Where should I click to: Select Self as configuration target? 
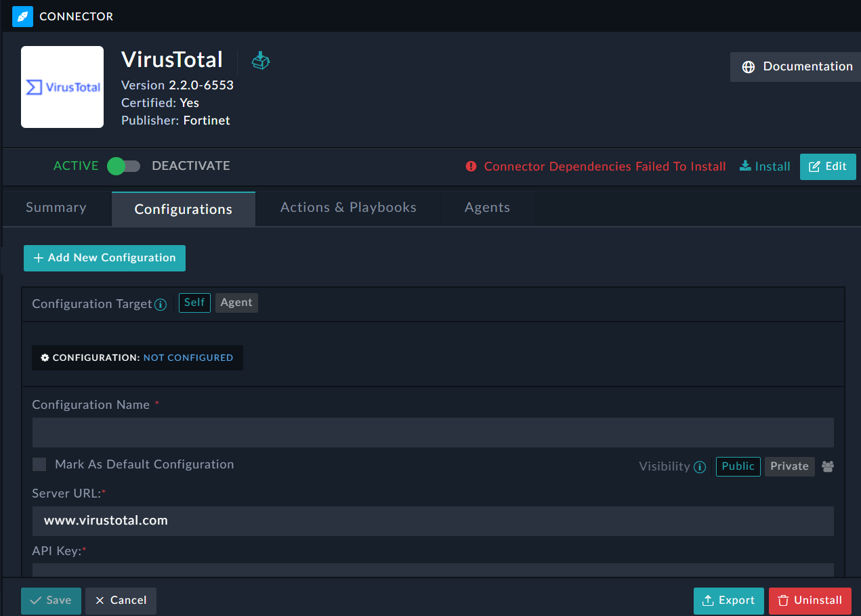[x=194, y=303]
